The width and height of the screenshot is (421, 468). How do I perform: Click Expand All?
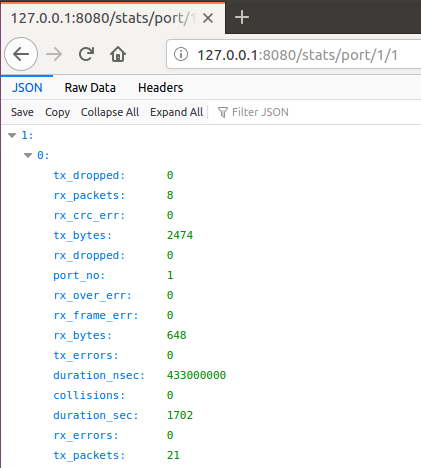(176, 112)
